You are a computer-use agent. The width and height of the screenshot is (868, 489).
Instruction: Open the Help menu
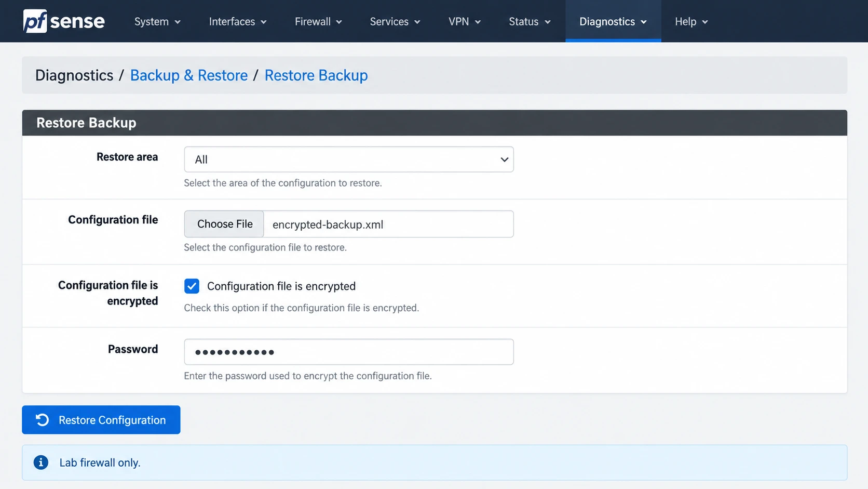[x=691, y=21]
